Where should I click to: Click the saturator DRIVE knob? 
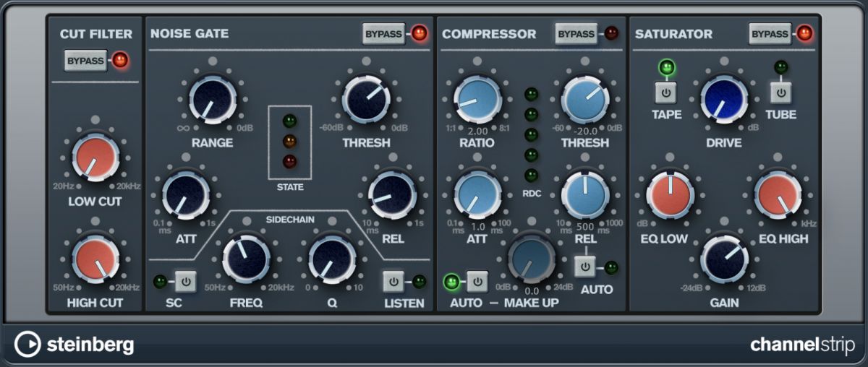click(724, 99)
